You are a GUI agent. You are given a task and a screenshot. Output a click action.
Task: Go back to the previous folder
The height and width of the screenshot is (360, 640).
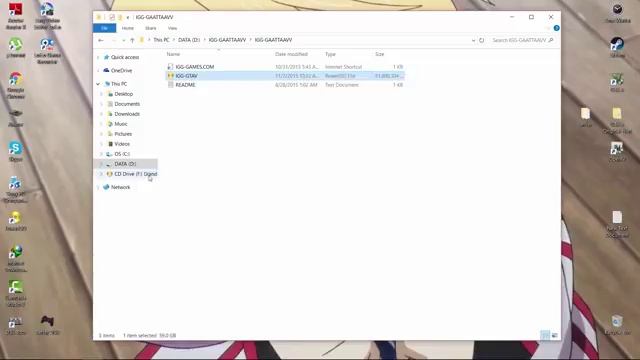click(101, 40)
